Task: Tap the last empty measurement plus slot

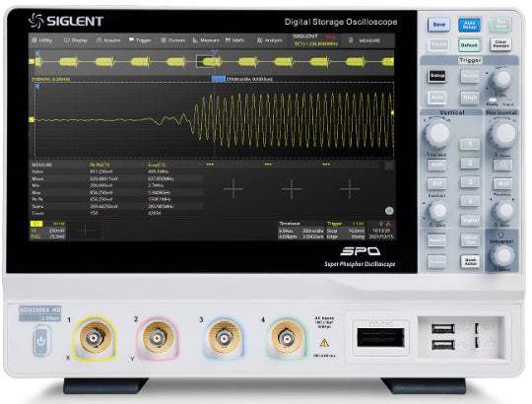Action: pyautogui.click(x=350, y=188)
